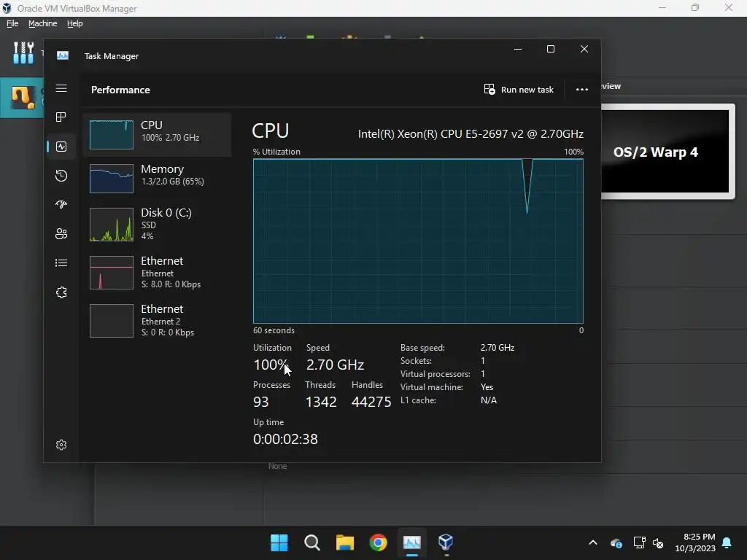
Task: Select first Ethernet adapter resource
Action: (158, 273)
